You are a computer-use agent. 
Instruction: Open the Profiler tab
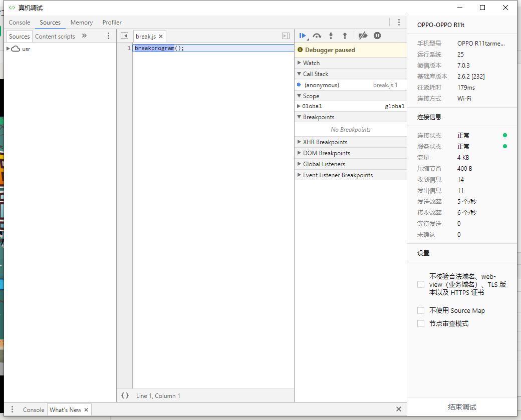[x=112, y=22]
